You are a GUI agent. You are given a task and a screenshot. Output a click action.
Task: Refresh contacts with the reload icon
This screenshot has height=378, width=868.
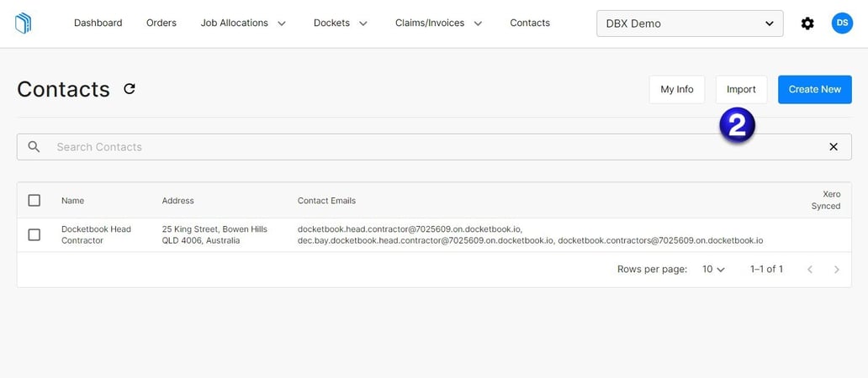click(x=130, y=88)
